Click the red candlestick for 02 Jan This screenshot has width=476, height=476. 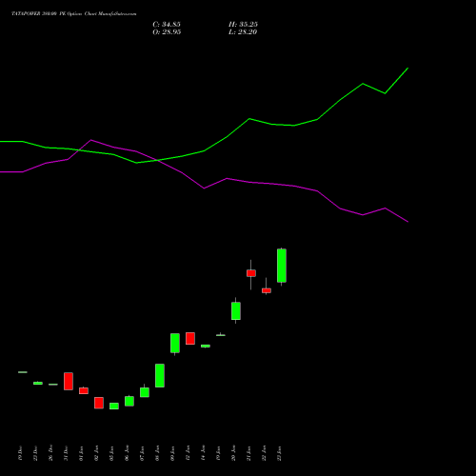pyautogui.click(x=99, y=403)
